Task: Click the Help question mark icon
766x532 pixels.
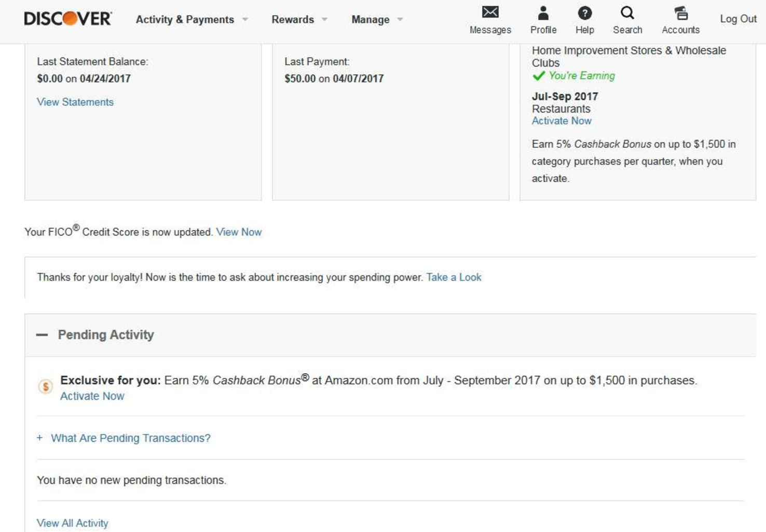Action: point(584,13)
